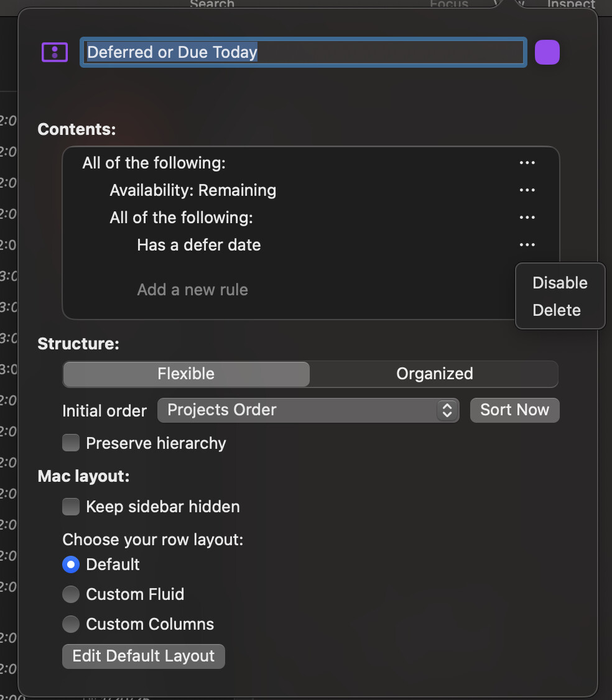This screenshot has height=700, width=612.
Task: Click the Inspect toolbar icon
Action: tap(570, 4)
